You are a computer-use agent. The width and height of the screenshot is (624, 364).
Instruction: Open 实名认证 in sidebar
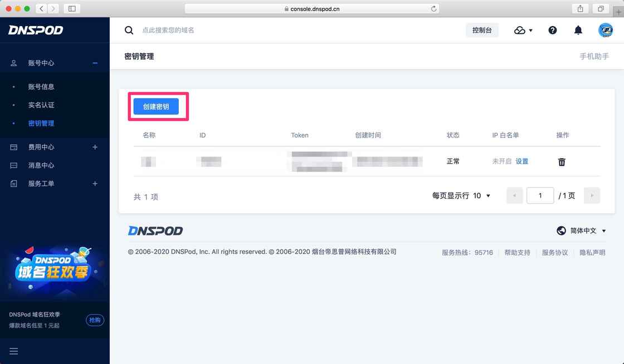coord(41,105)
